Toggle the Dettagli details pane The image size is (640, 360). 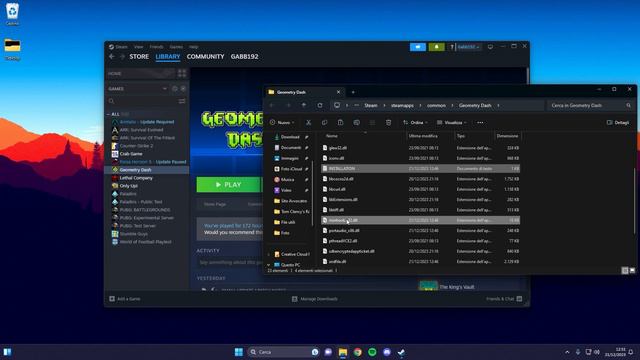(618, 122)
